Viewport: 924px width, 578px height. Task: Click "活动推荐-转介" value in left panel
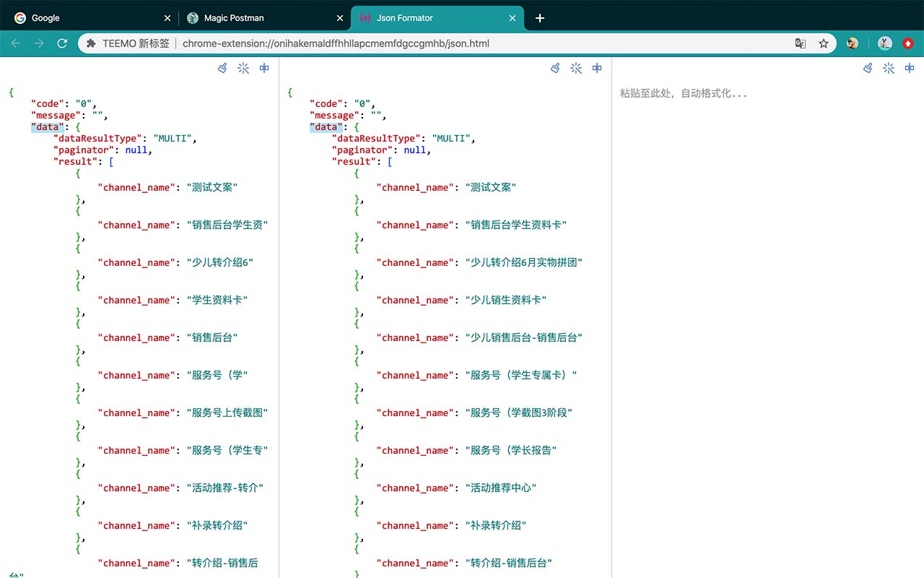tap(225, 488)
